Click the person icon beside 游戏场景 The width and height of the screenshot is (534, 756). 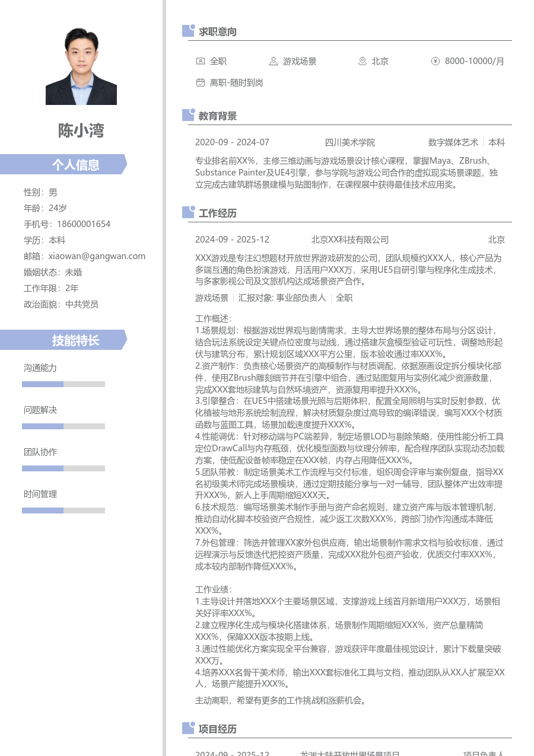(273, 61)
